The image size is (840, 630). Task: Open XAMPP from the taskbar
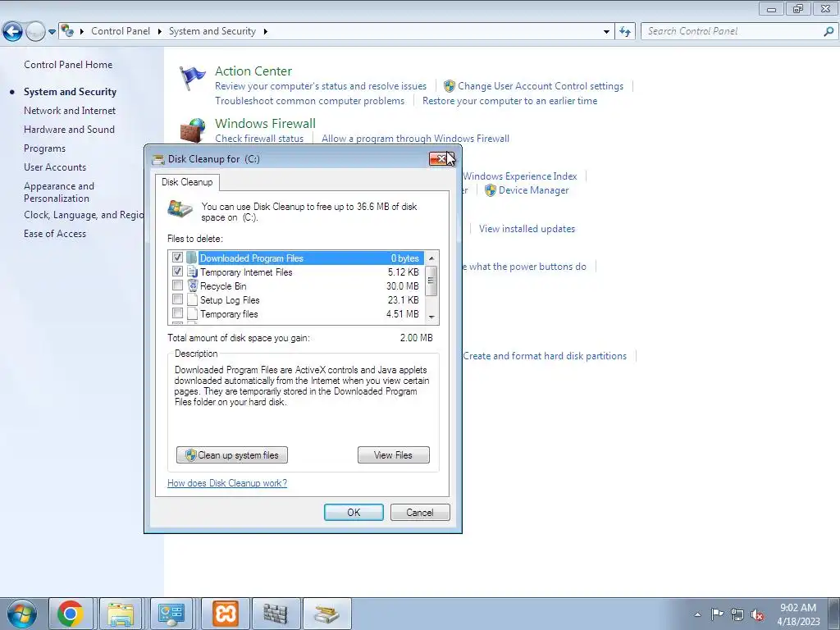(225, 614)
